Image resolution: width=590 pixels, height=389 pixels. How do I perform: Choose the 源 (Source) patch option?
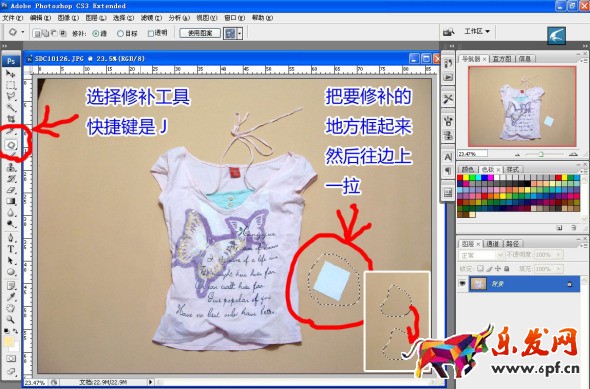click(100, 33)
